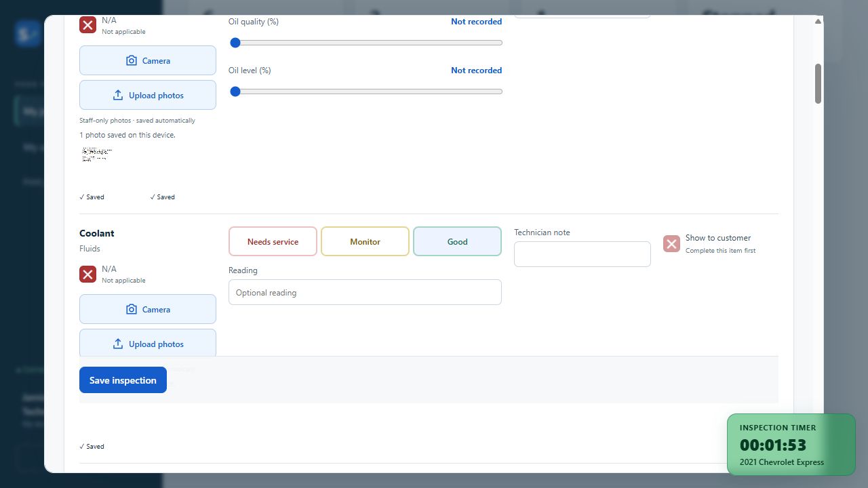The height and width of the screenshot is (488, 868).
Task: Upload photos for the Coolant item
Action: 148,343
